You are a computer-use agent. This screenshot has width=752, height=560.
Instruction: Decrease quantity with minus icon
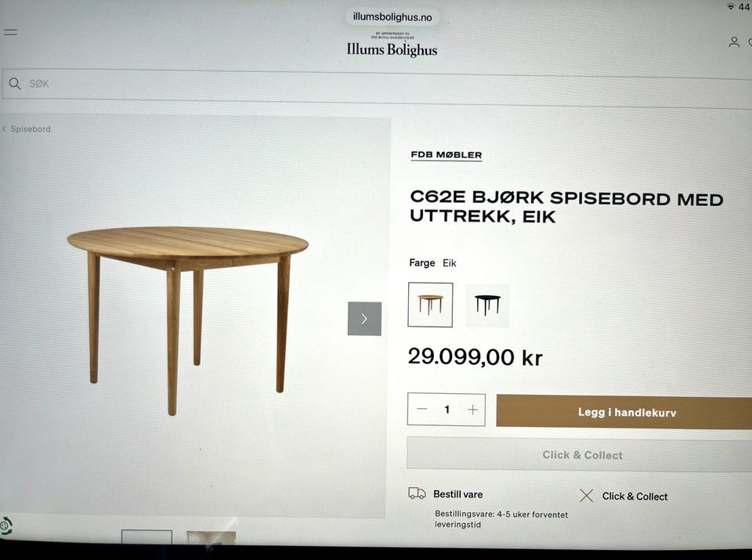[x=422, y=409]
